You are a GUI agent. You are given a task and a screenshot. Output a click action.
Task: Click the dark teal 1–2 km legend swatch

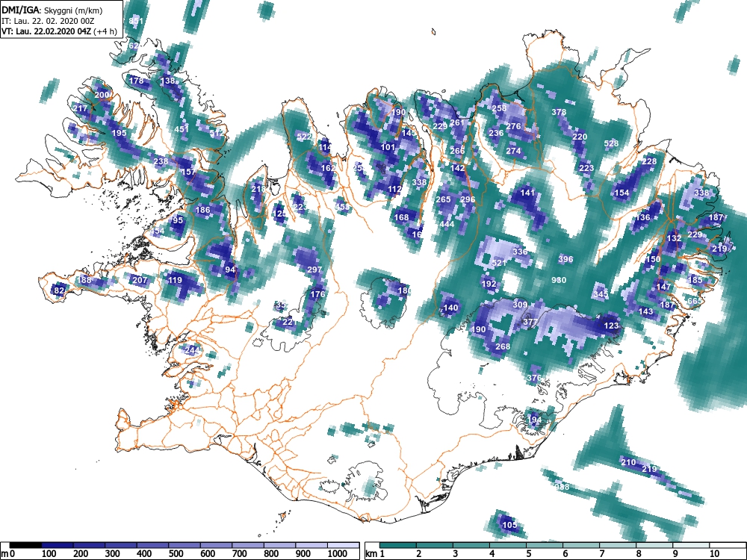398,545
